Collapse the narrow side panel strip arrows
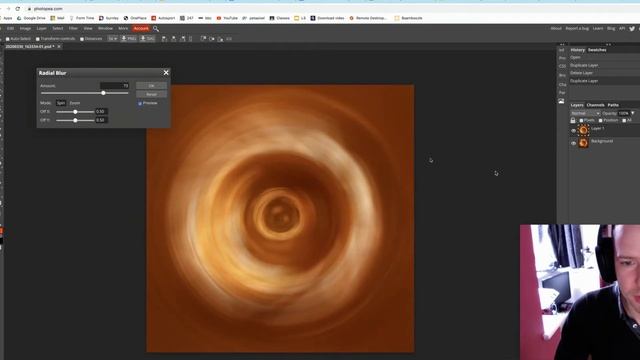 (x=562, y=44)
